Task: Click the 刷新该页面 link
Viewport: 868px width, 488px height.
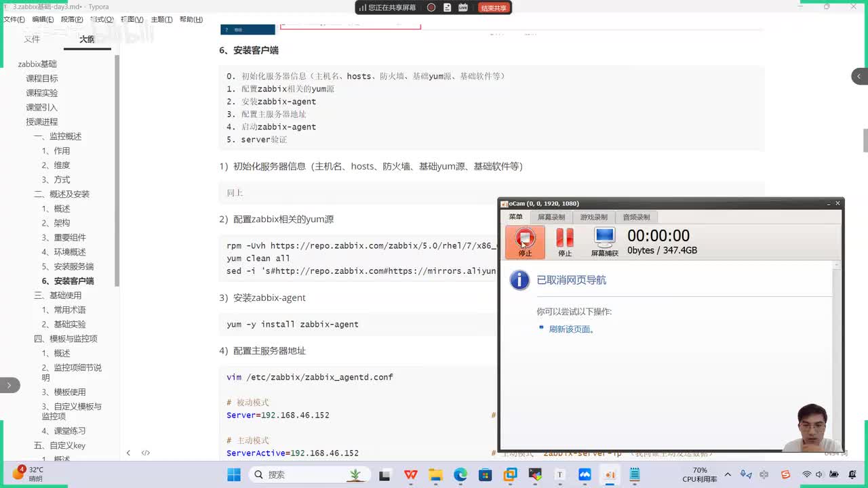Action: tap(572, 329)
